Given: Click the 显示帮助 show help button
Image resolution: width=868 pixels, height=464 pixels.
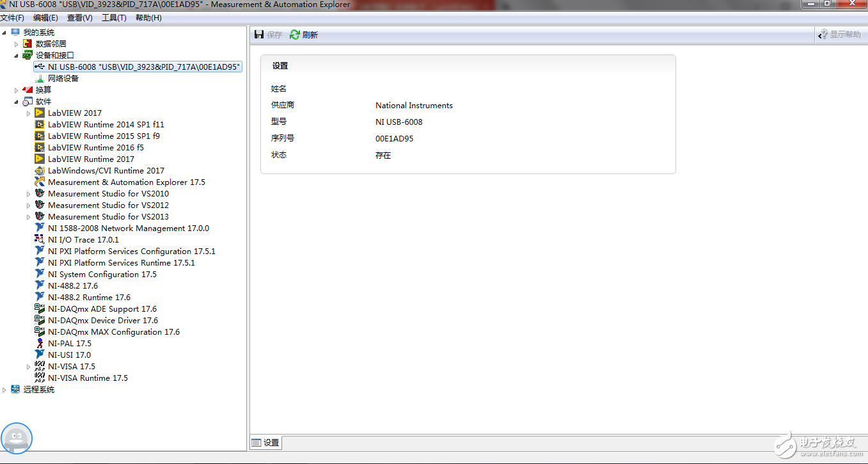Looking at the screenshot, I should pos(840,35).
